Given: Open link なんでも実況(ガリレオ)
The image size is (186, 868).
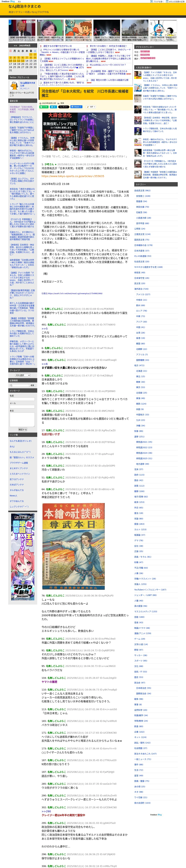Looking at the screenshot, I should click(x=21, y=441).
